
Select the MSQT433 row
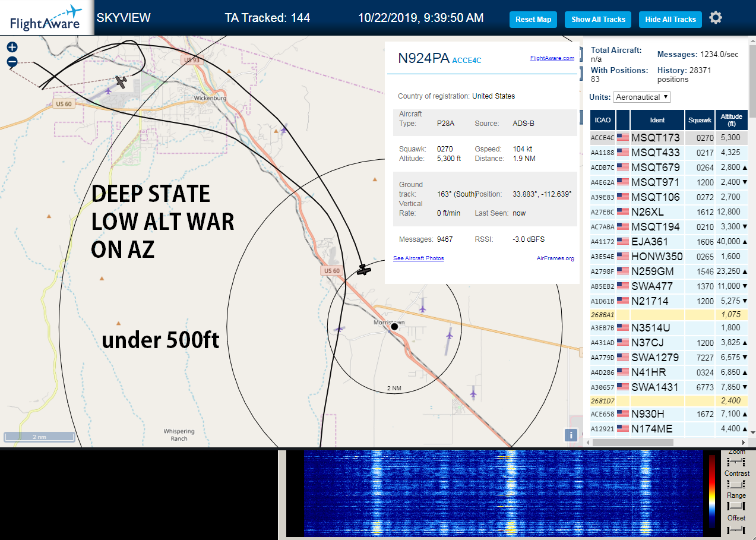tap(669, 153)
